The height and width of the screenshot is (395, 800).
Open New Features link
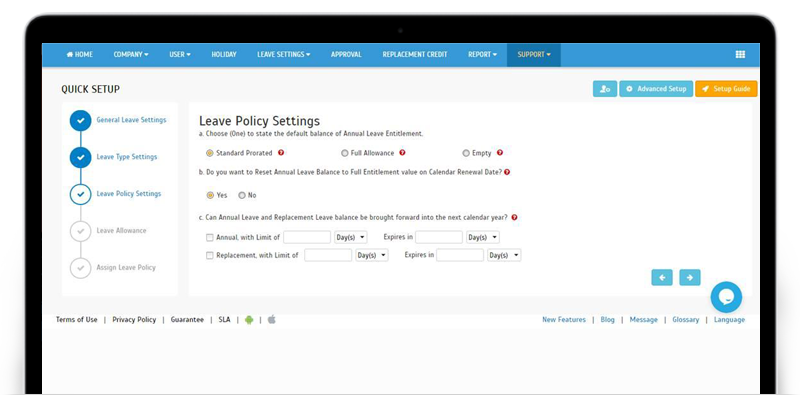tap(564, 319)
